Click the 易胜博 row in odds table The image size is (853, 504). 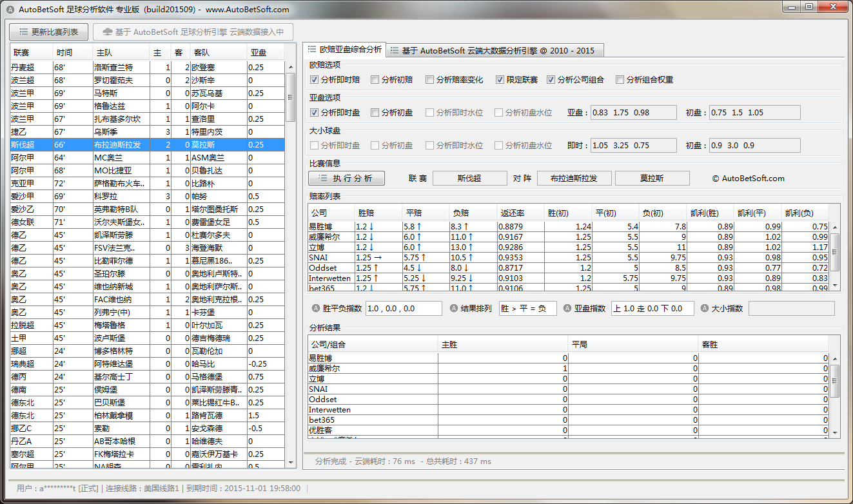569,226
